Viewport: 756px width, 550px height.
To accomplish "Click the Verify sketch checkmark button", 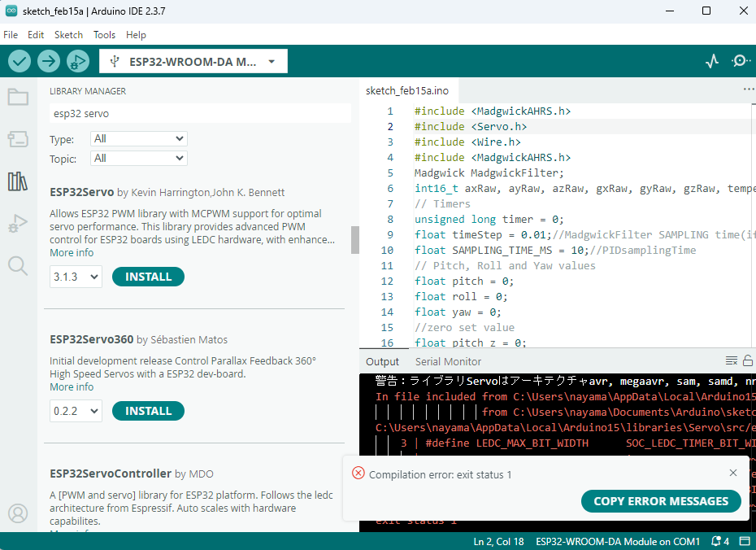I will point(20,61).
